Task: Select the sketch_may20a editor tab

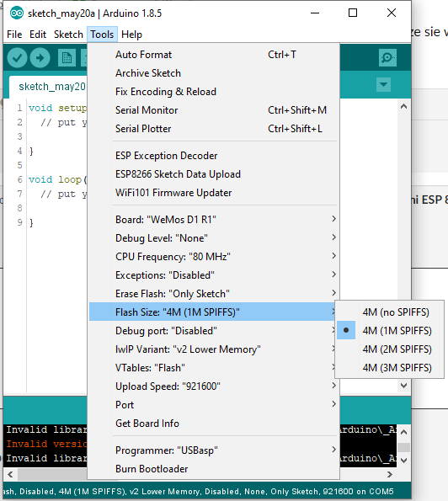Action: coord(48,87)
